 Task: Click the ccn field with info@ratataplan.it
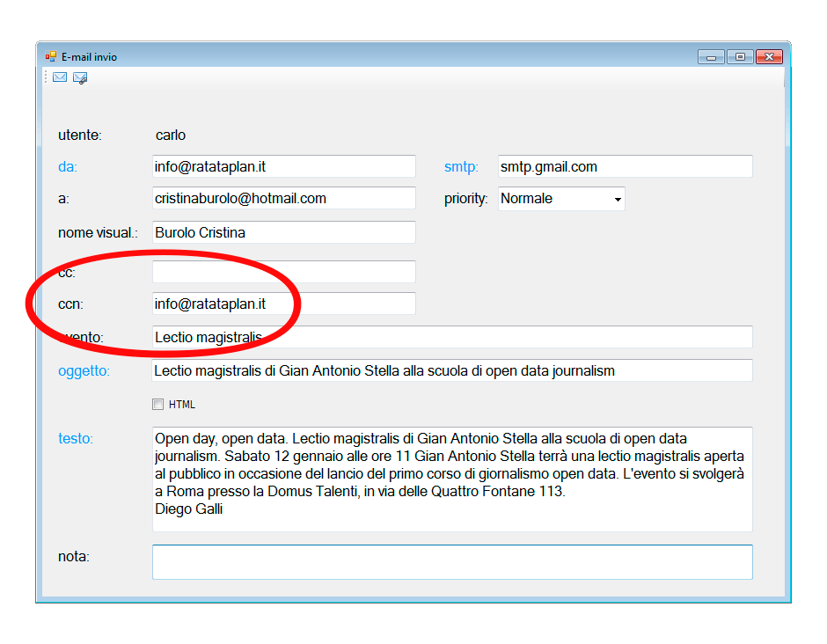[x=284, y=304]
